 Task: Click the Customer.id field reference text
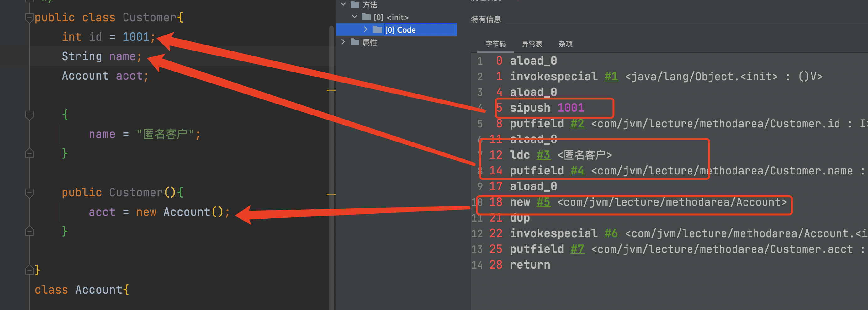tap(729, 123)
